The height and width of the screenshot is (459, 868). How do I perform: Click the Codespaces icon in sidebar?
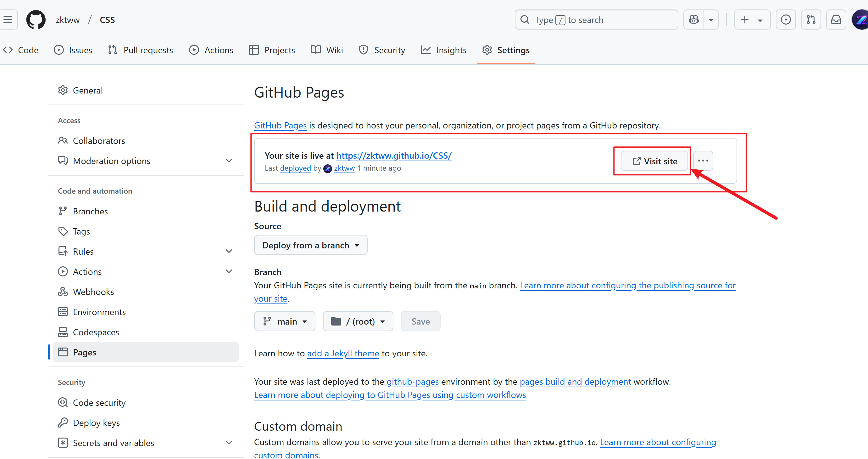click(63, 332)
